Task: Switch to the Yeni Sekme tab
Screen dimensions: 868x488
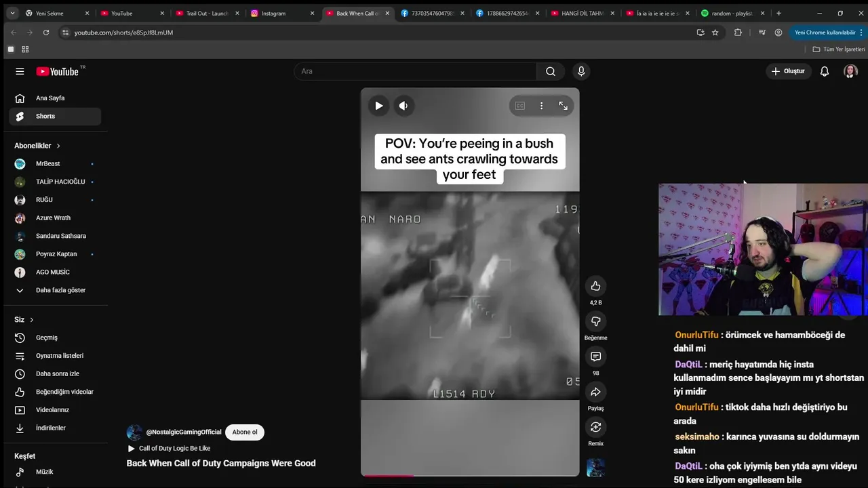Action: coord(56,14)
